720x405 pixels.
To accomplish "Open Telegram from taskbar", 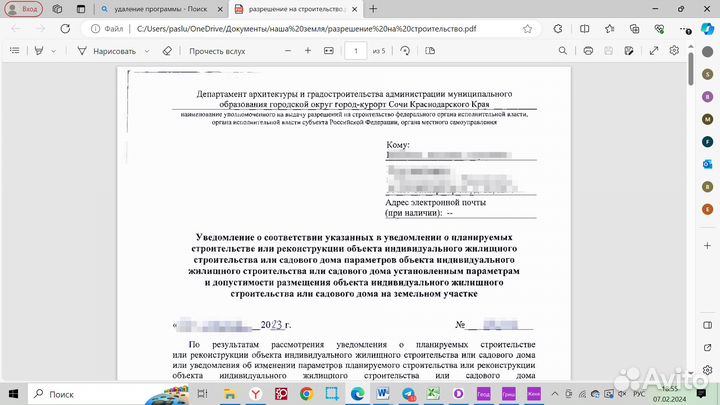I will click(408, 394).
